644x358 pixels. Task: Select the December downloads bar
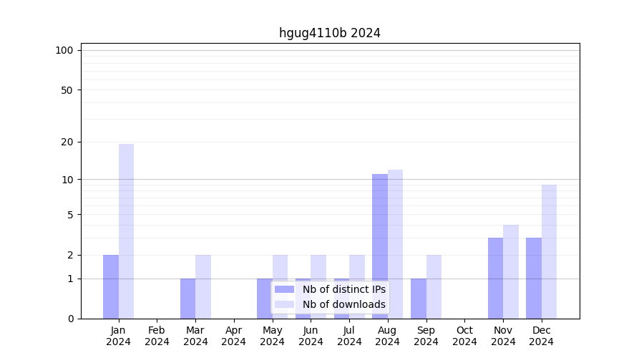[549, 251]
